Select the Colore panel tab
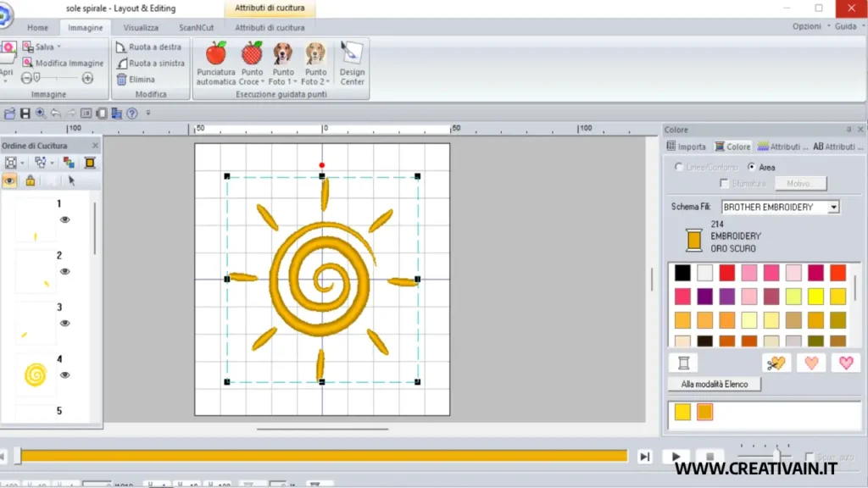 click(x=732, y=147)
